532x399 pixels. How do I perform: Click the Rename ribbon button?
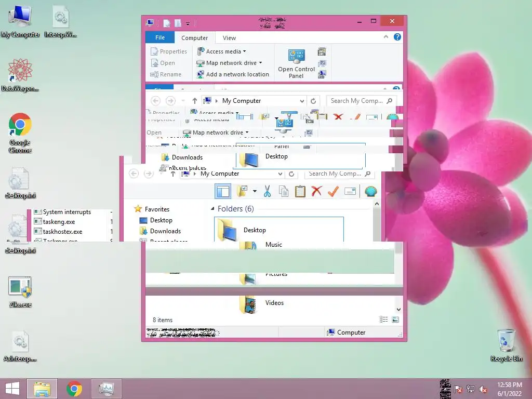pyautogui.click(x=166, y=74)
